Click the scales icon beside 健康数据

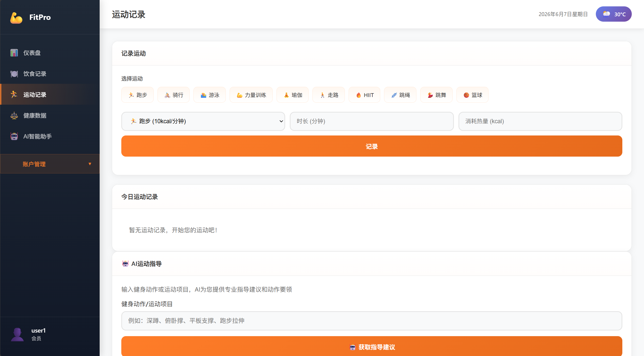pyautogui.click(x=14, y=115)
